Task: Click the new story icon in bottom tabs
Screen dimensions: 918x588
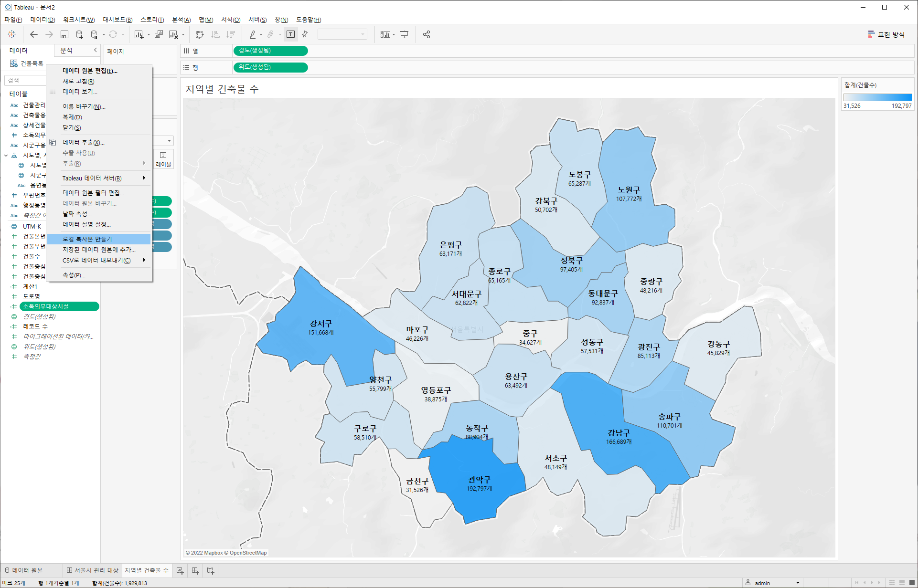Action: point(211,570)
